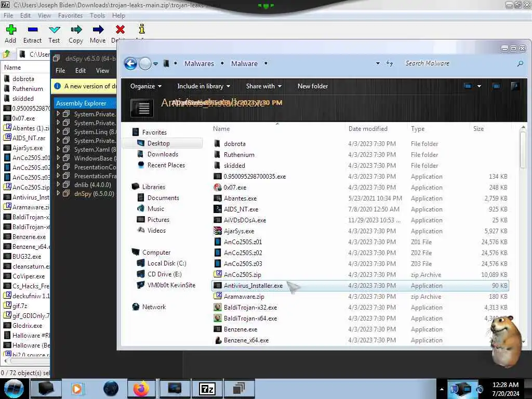Select BaldiTrojan-x32.exe icon in Explorer
Image resolution: width=532 pixels, height=399 pixels.
coord(218,308)
